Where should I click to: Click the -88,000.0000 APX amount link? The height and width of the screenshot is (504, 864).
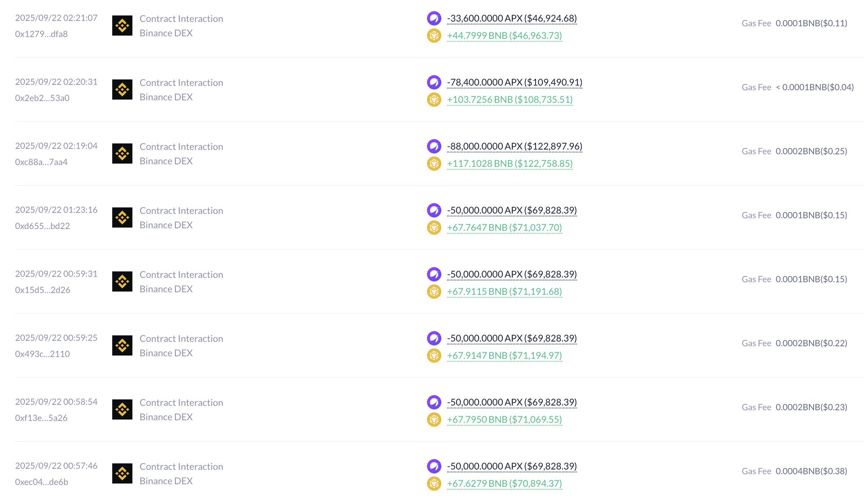click(514, 146)
